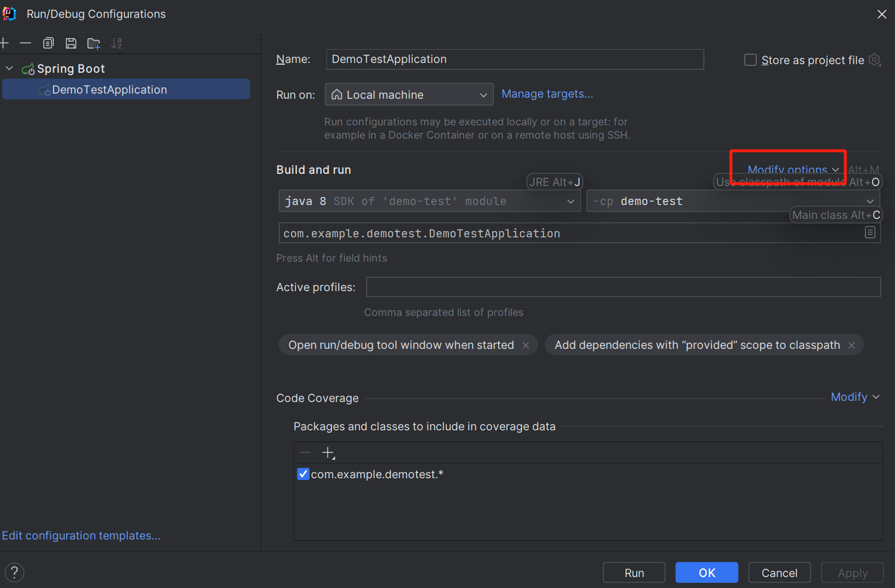This screenshot has height=588, width=895.
Task: Click 'Comma separated list of profiles' hint
Action: (444, 312)
